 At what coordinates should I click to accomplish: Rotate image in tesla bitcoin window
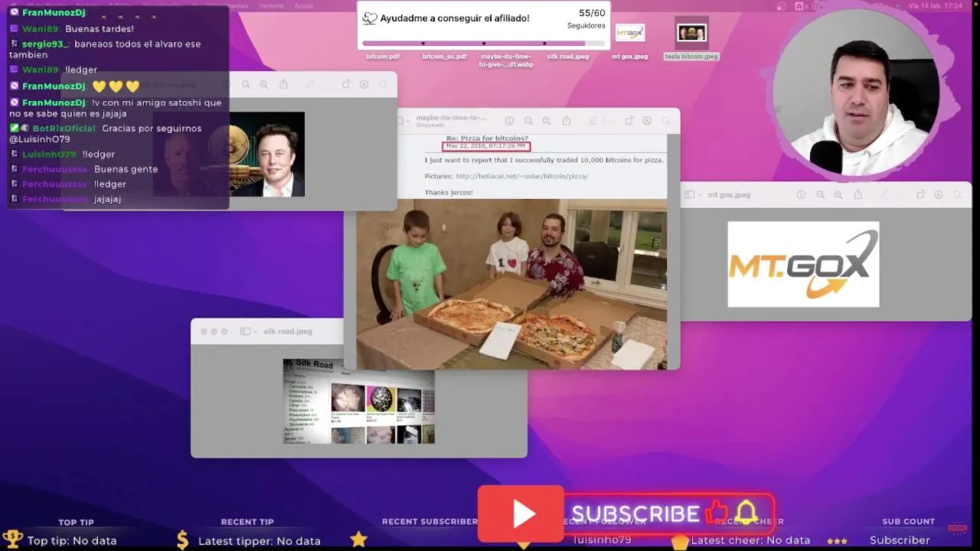(x=346, y=84)
